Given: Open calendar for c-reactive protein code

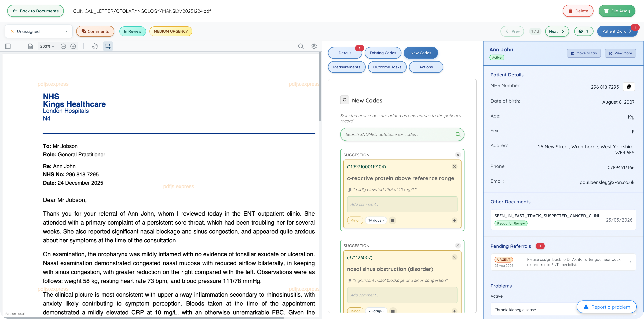Looking at the screenshot, I should point(393,220).
